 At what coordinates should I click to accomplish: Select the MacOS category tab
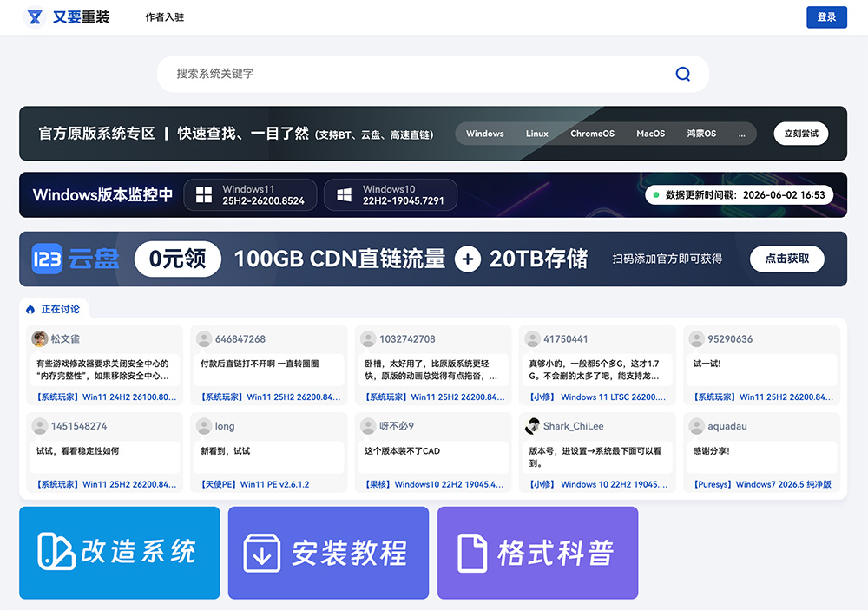650,134
